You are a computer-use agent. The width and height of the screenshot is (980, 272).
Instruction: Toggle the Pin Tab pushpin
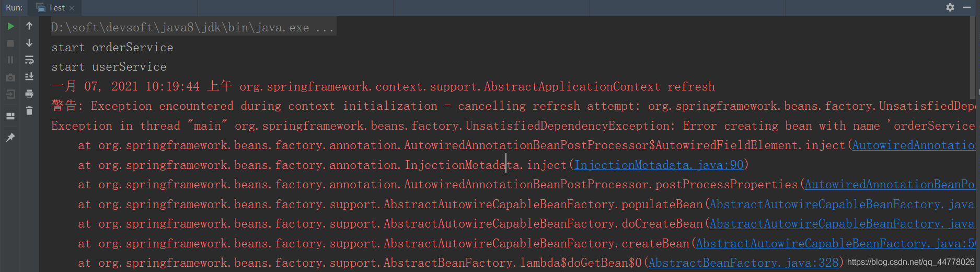click(10, 137)
